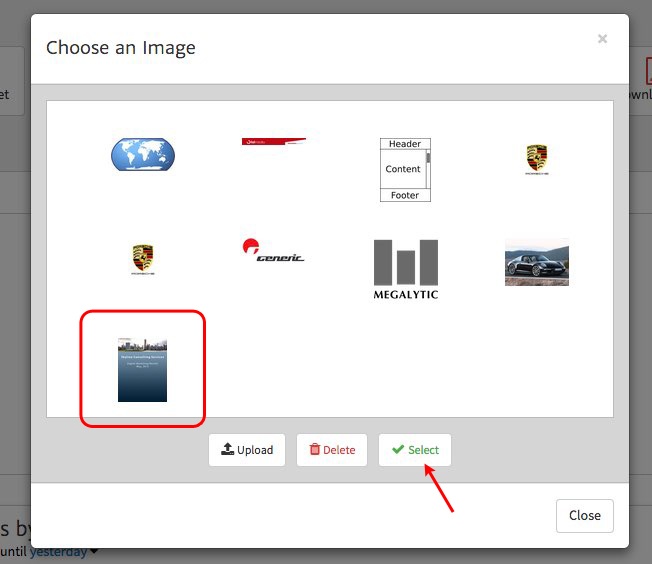
Task: Click the red trash can icon
Action: [x=315, y=450]
